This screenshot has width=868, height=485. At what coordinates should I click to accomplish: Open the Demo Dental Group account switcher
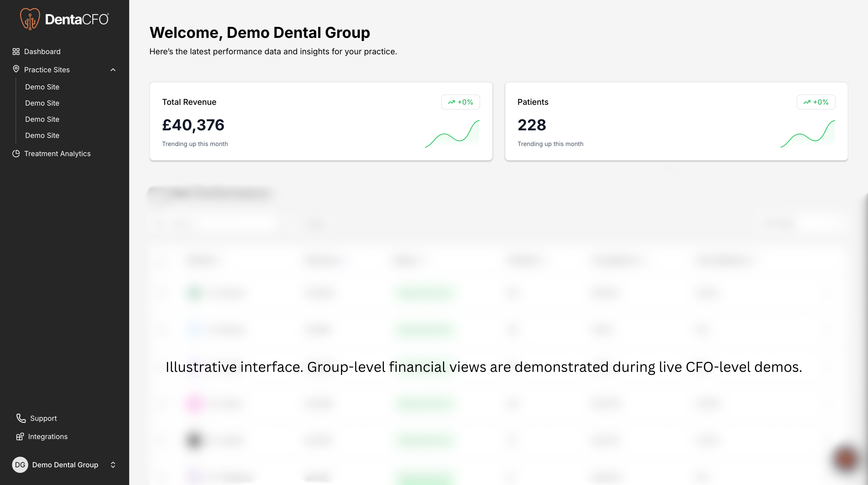pos(113,465)
